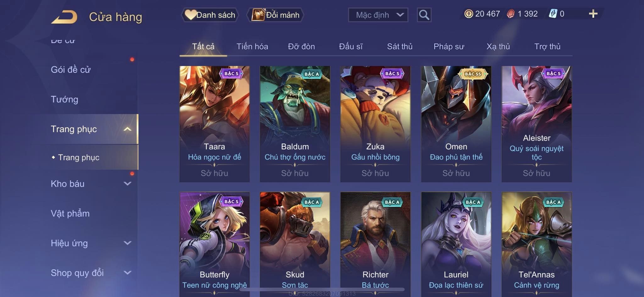Select the Tiến hóa tab

[x=252, y=46]
